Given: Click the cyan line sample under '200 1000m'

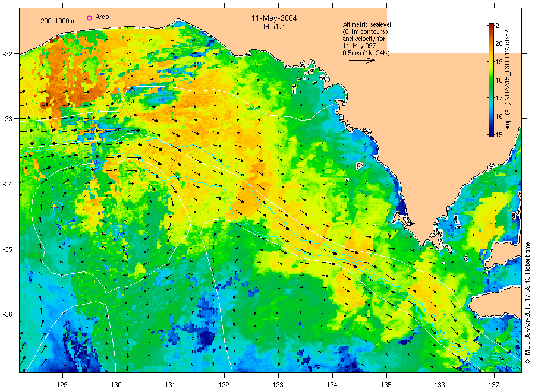Looking at the screenshot, I should (x=50, y=26).
